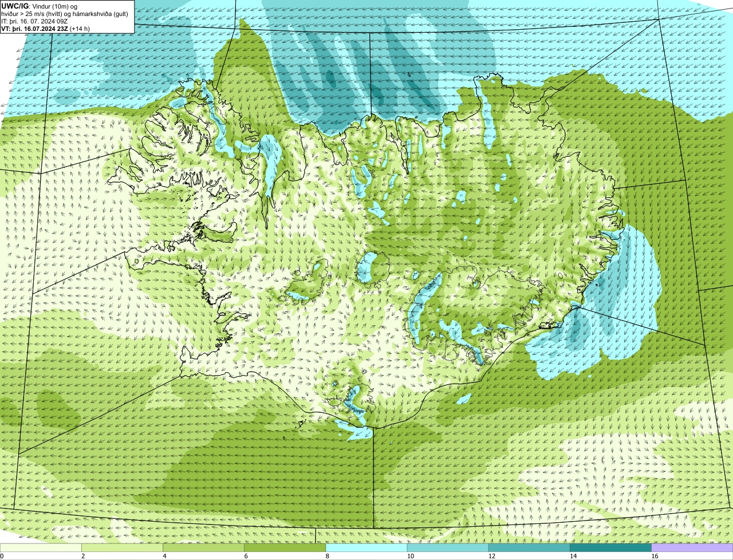
Task: Click the 'VT: þri. 16.07.2024 23Z (+14 h)' line
Action: point(46,29)
